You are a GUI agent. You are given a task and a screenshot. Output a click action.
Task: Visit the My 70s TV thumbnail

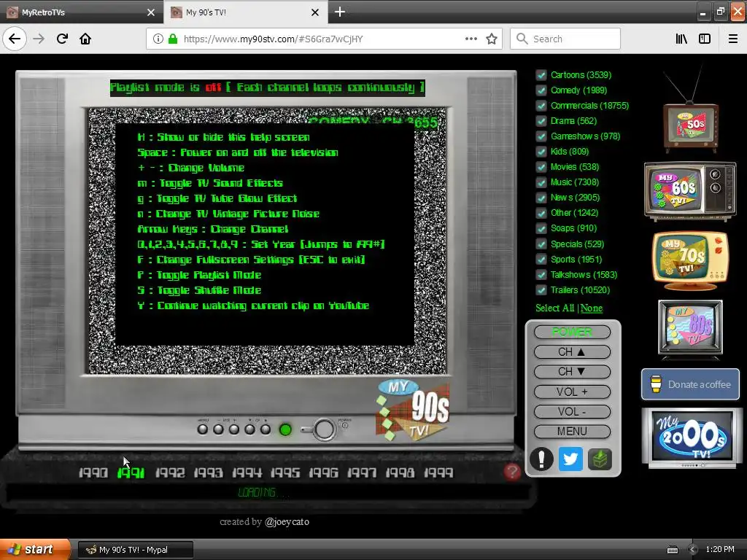pos(690,260)
